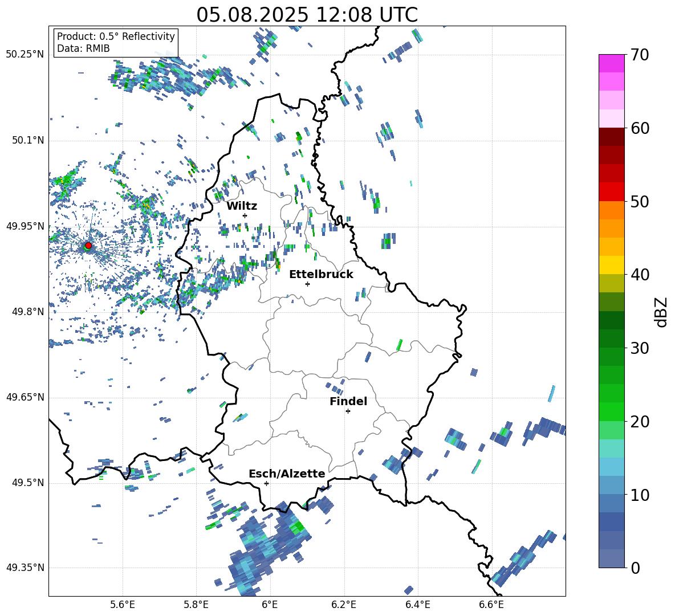Click the 49.5°N latitude label

click(x=28, y=483)
